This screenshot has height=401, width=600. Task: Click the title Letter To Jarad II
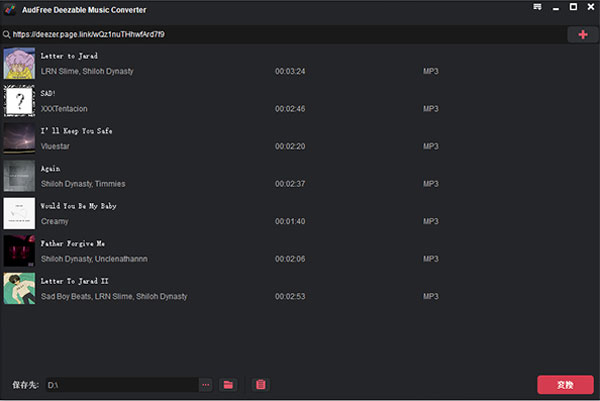75,281
